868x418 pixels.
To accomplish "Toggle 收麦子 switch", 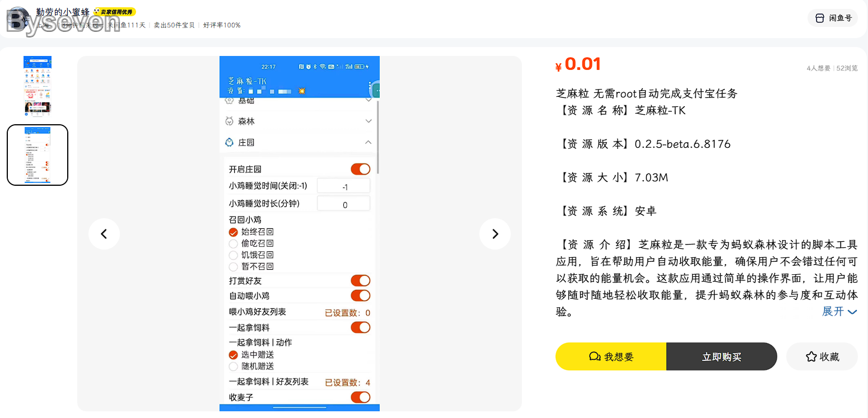I will coord(361,397).
